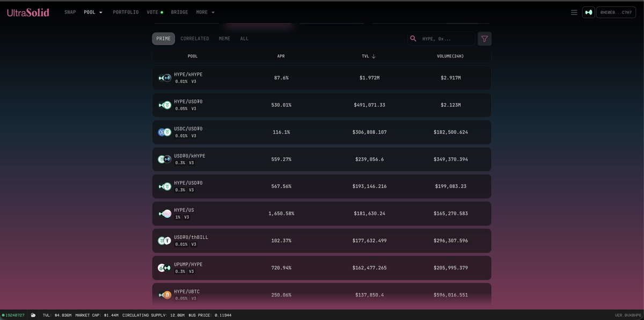Click CIRCULATING SUPPLY: 12.06M status entry
The height and width of the screenshot is (320, 644).
[153, 315]
